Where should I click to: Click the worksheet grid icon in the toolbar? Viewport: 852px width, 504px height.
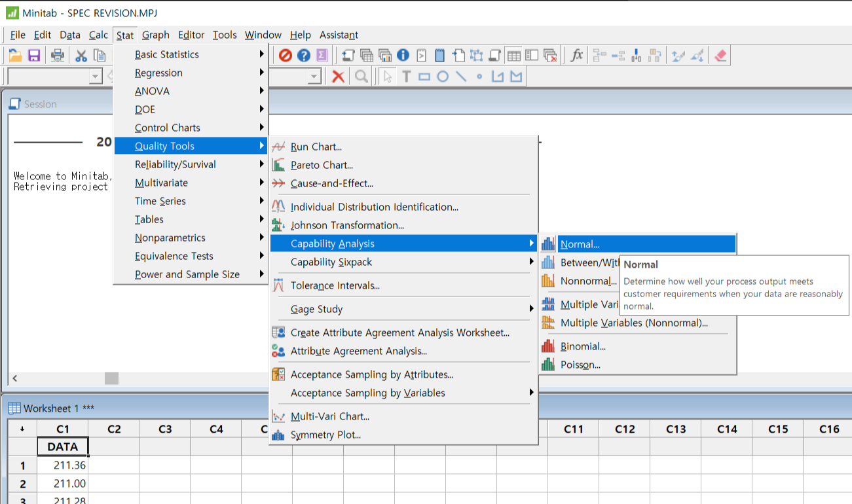click(514, 56)
